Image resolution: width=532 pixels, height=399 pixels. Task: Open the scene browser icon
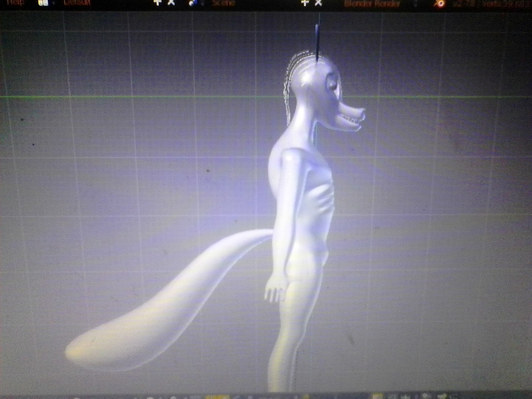click(193, 3)
